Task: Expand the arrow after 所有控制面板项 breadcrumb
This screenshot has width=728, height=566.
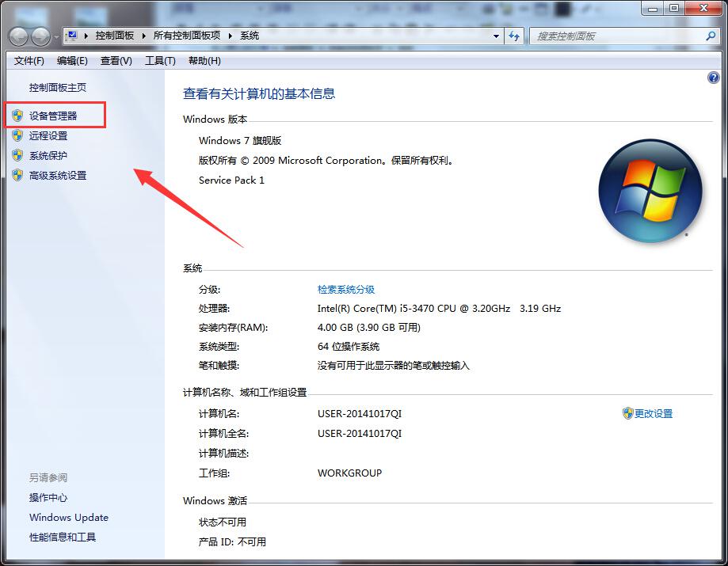Action: (231, 36)
